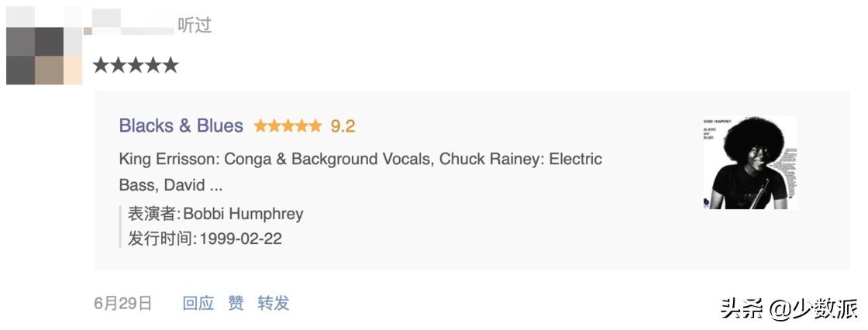Click the 6月29日 post date
Image resolution: width=868 pixels, height=330 pixels.
(123, 303)
